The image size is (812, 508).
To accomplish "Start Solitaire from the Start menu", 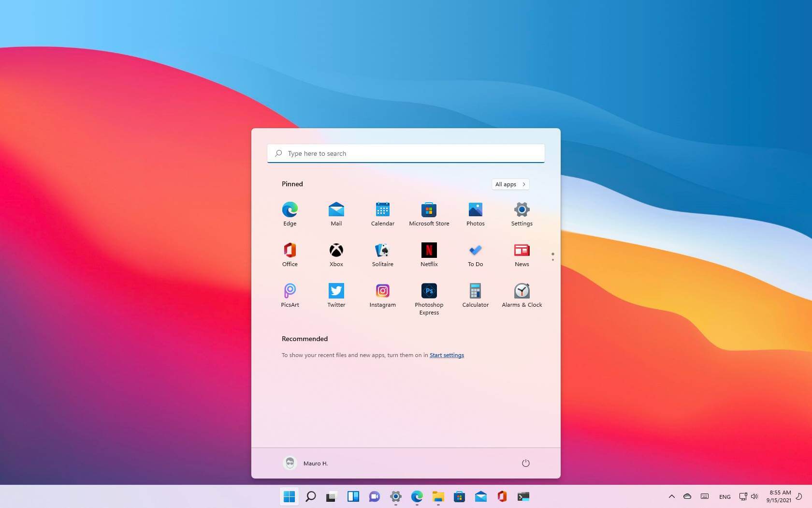I will point(382,251).
